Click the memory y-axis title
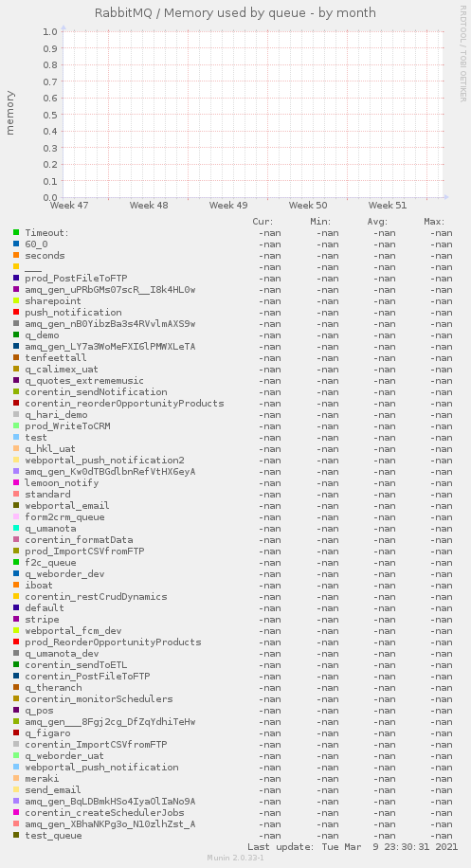 [x=10, y=113]
